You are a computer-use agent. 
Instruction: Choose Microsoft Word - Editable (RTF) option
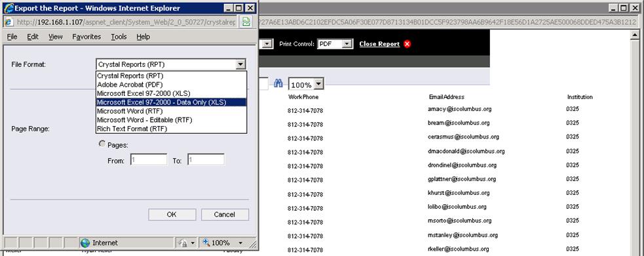coord(171,119)
